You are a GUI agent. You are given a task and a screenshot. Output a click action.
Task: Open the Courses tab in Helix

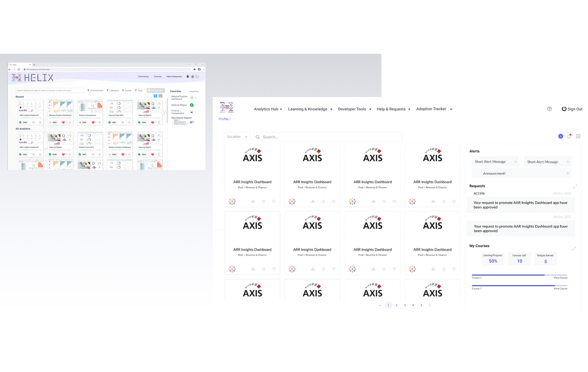[158, 76]
